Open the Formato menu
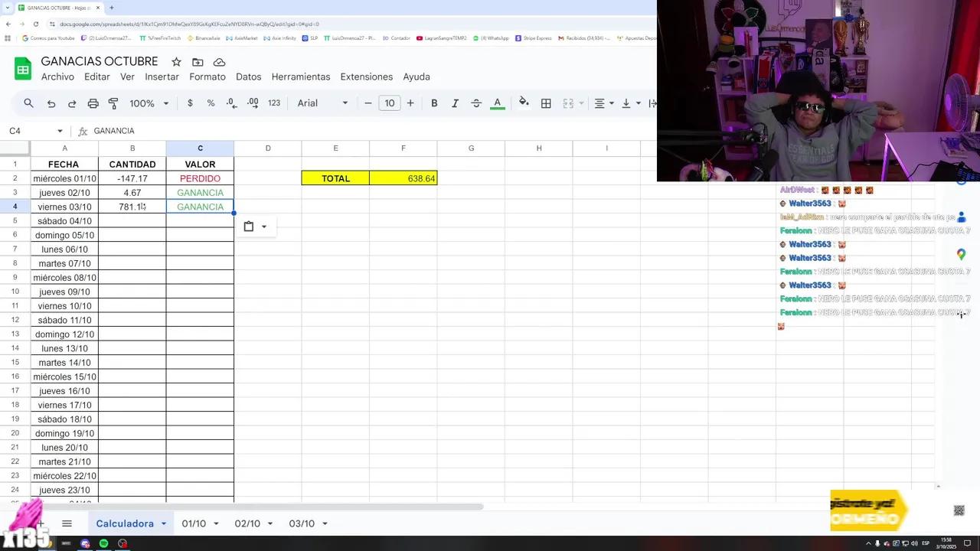 click(207, 77)
